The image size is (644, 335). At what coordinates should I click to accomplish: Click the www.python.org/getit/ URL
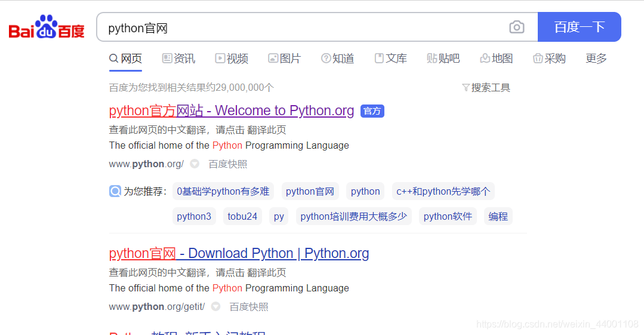[x=157, y=307]
